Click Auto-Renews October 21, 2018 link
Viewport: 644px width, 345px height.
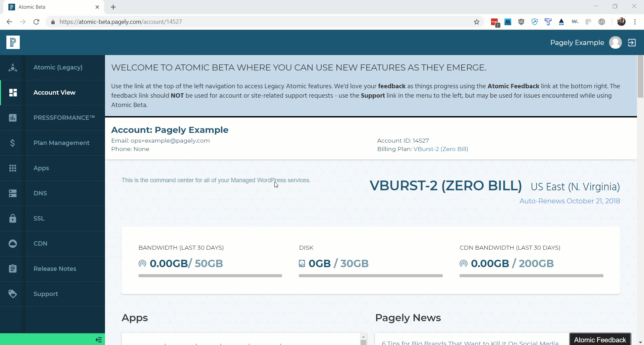tap(570, 201)
